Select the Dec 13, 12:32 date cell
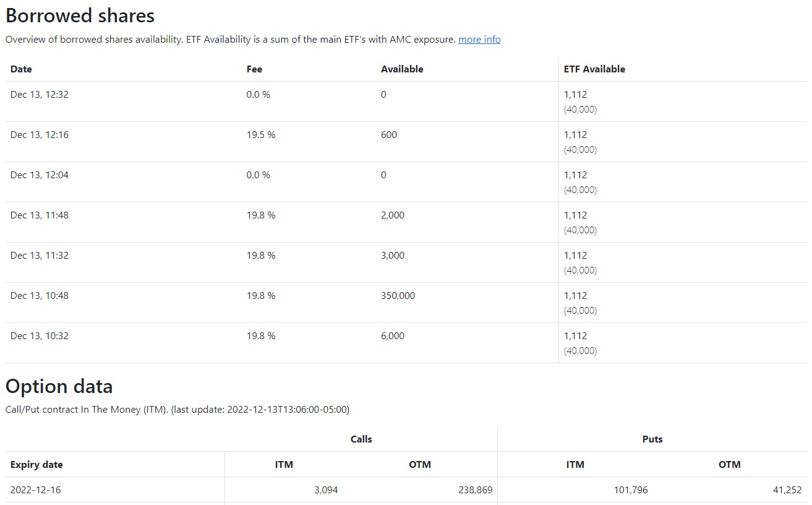Viewport: 812px width, 505px height. [x=40, y=95]
